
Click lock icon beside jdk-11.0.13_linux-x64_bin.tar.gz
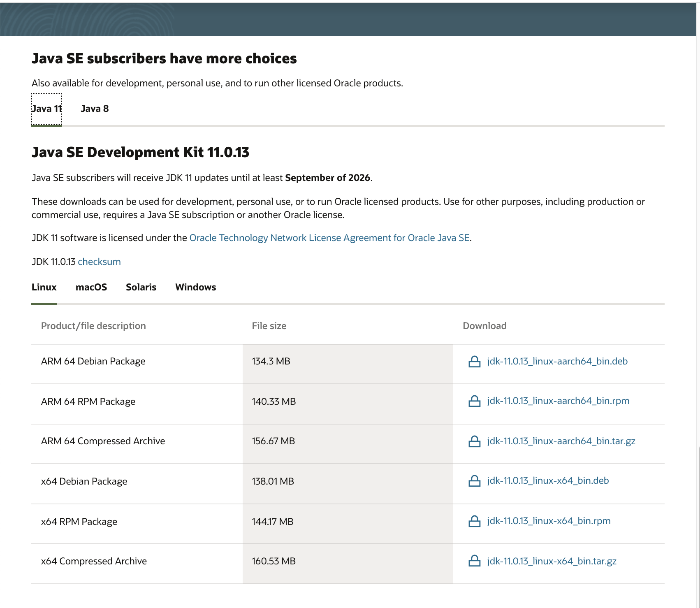pos(474,561)
